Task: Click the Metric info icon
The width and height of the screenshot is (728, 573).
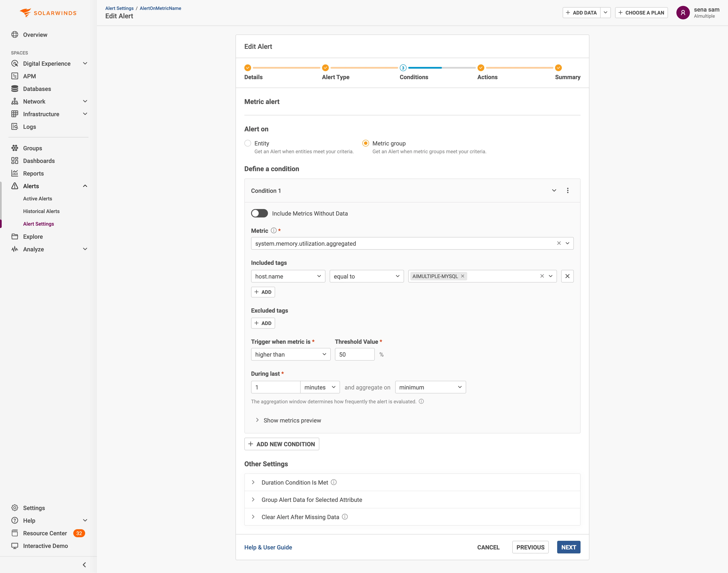Action: point(274,231)
